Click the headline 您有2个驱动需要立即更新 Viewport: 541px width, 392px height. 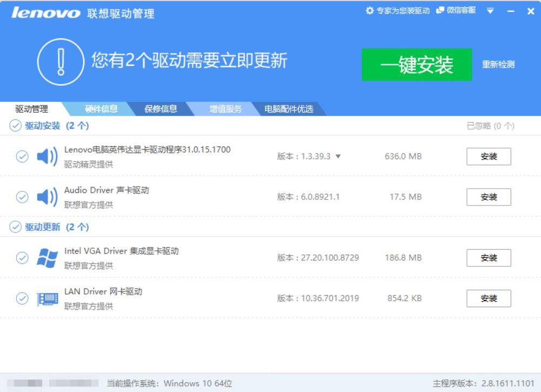pos(189,61)
